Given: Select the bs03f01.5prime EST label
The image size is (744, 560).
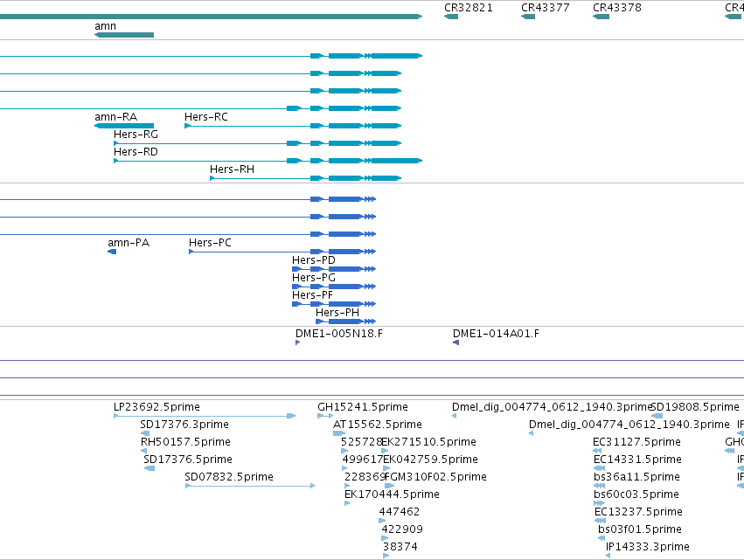Looking at the screenshot, I should coord(640,529).
